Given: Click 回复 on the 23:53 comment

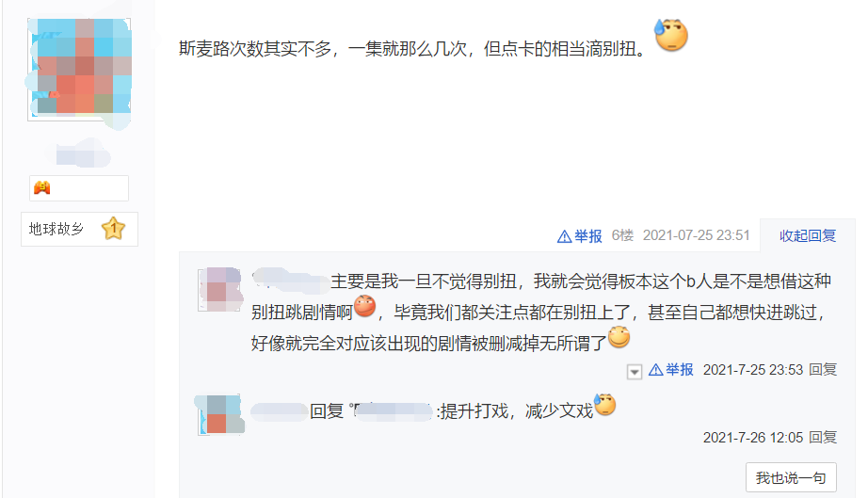Looking at the screenshot, I should point(823,369).
